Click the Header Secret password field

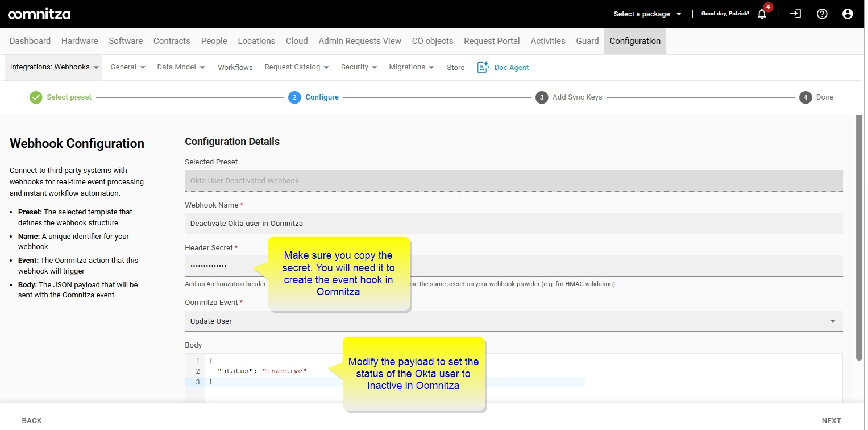click(513, 266)
